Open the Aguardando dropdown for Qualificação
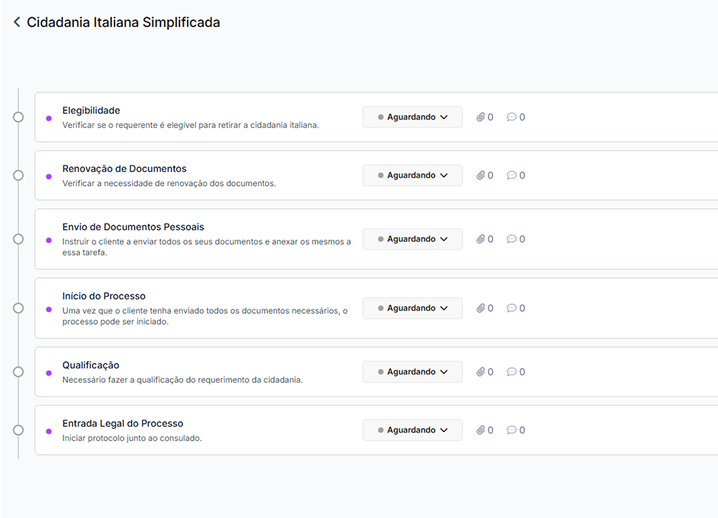 [412, 372]
